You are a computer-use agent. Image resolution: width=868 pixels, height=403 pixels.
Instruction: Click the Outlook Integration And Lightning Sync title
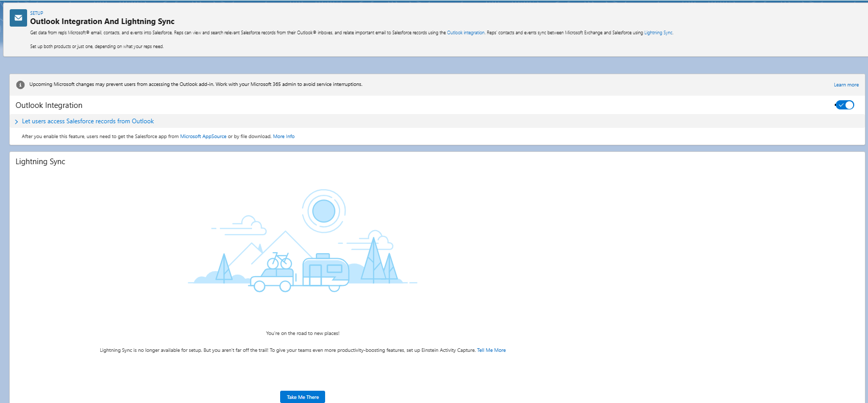click(102, 21)
